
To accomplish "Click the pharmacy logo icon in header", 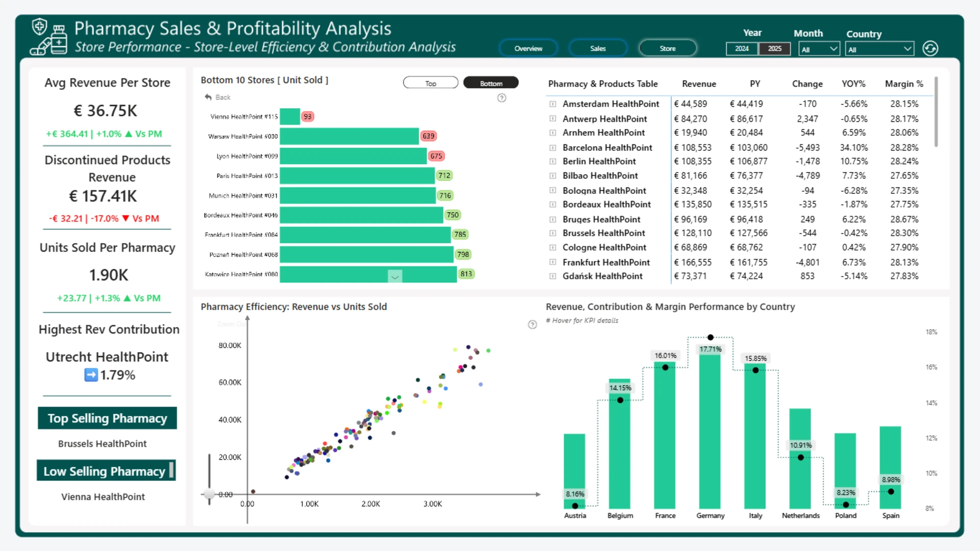I will (x=49, y=37).
